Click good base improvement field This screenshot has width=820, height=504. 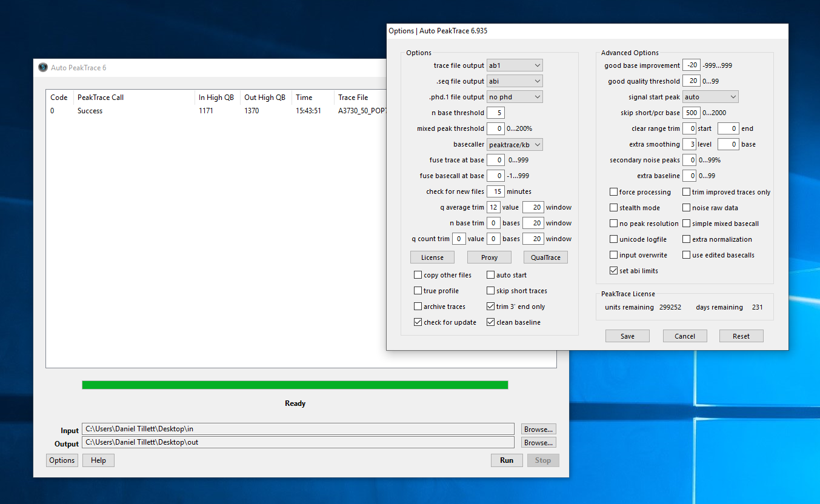click(692, 65)
